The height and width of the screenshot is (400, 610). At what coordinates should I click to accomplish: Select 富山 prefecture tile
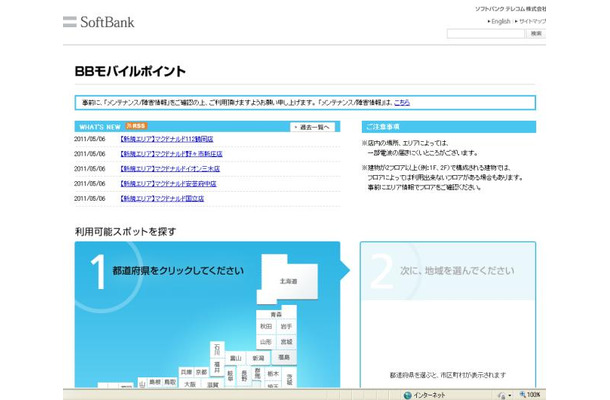tap(235, 358)
